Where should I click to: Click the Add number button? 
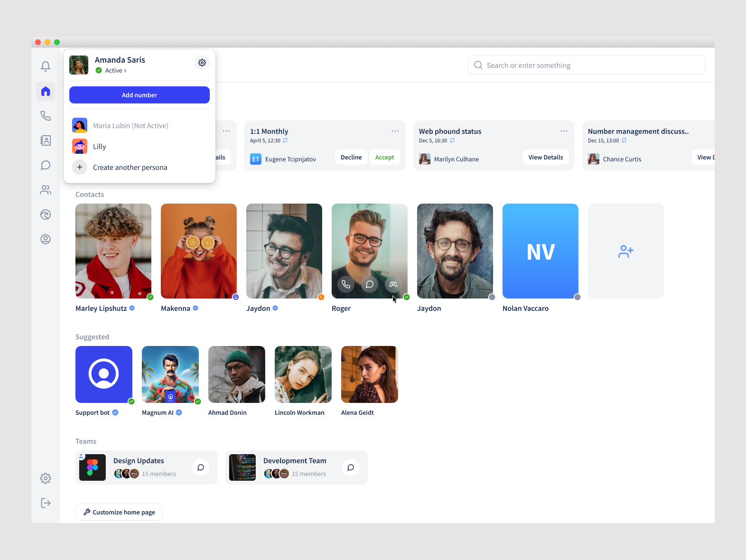point(140,95)
